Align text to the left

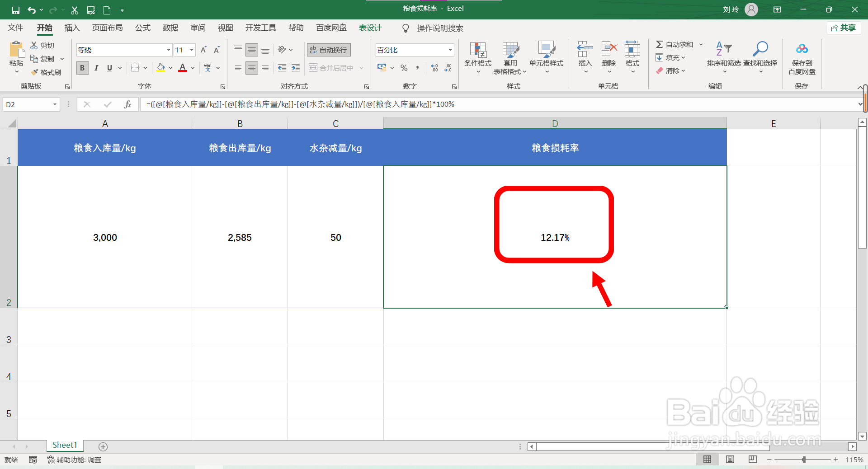(238, 68)
